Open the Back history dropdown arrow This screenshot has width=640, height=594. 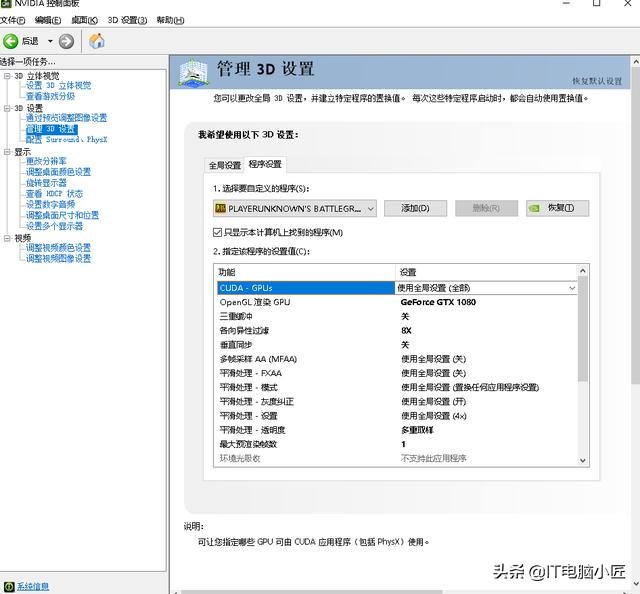[x=50, y=41]
